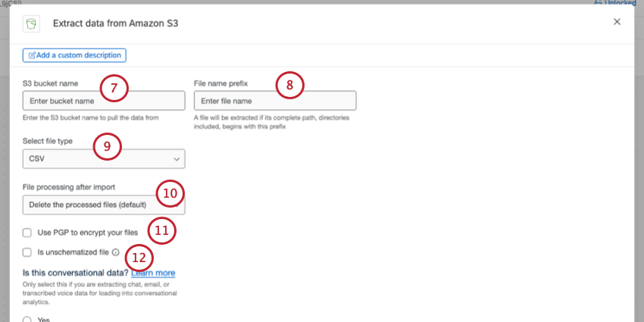
Task: Click 'Enter the S3 bucket name' help text
Action: click(x=91, y=118)
